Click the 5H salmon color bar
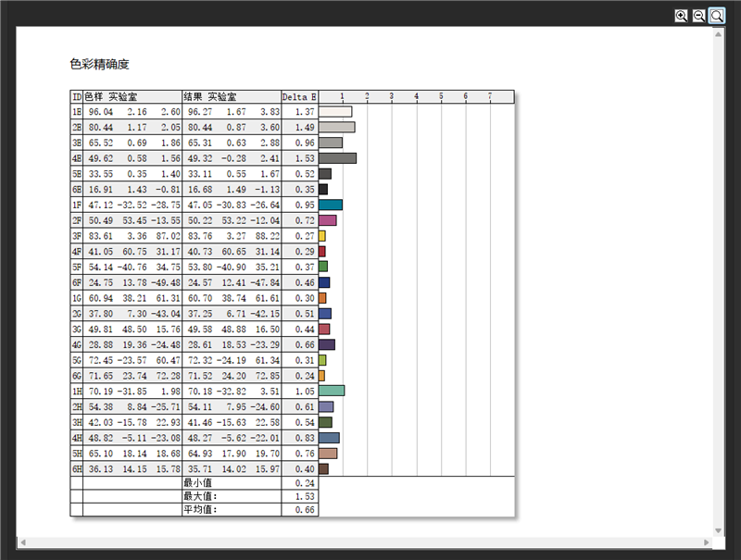Screen dimensions: 741x560 click(x=328, y=454)
